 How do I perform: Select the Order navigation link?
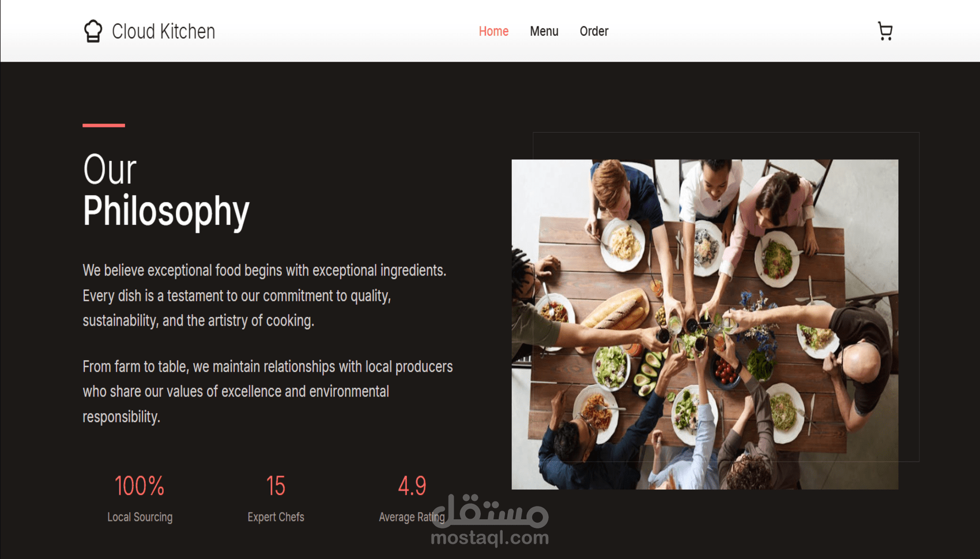point(594,31)
